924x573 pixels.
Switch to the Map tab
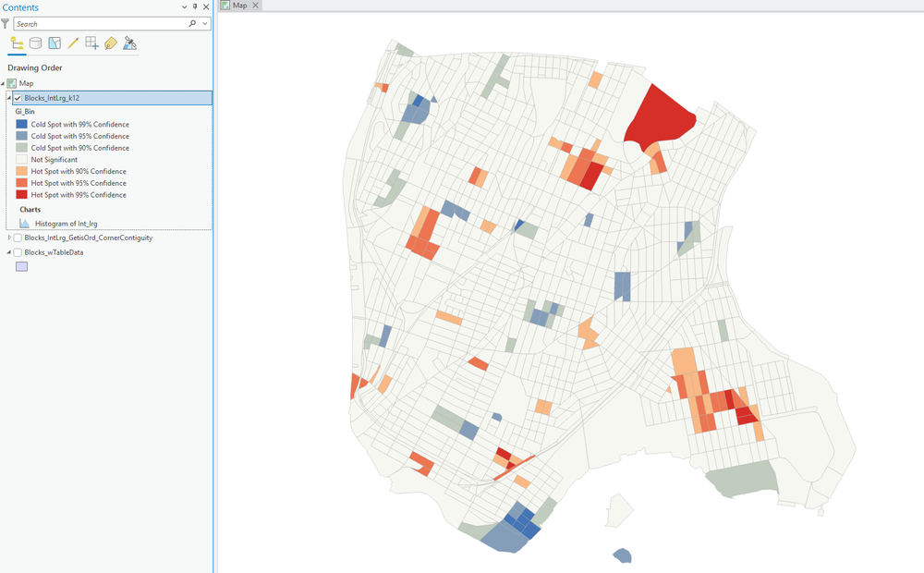238,5
